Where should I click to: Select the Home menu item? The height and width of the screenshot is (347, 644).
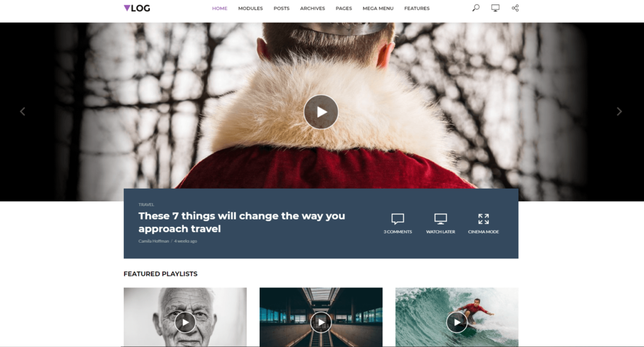[219, 8]
